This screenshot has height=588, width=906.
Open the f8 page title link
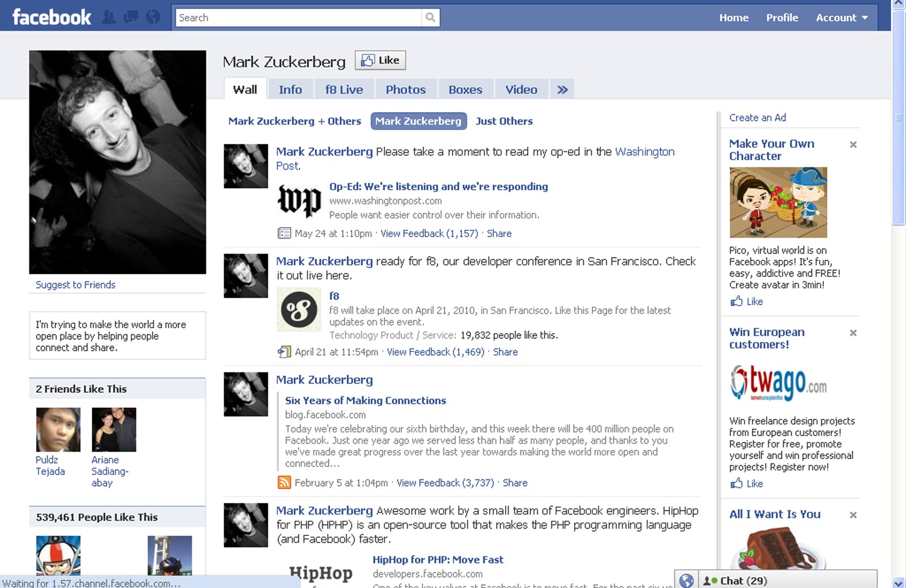(x=334, y=296)
